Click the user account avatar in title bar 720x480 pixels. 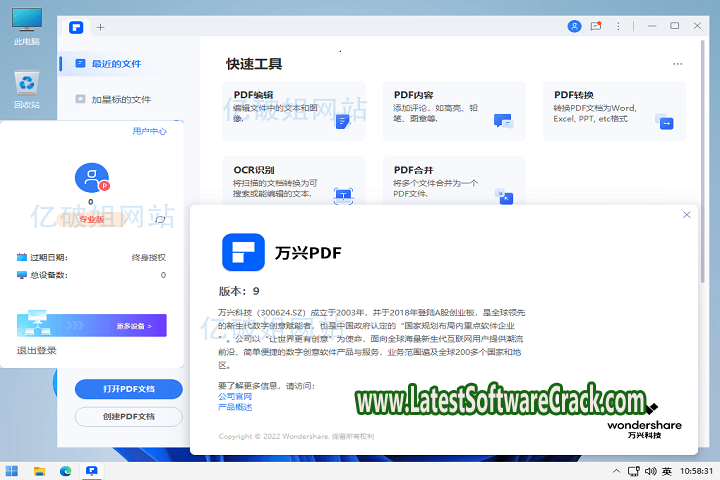click(574, 27)
